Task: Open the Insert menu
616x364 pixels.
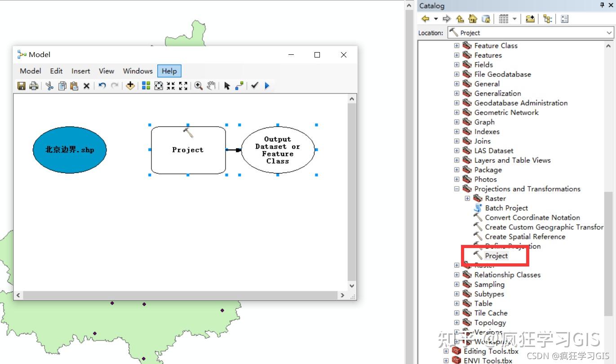Action: pos(80,71)
